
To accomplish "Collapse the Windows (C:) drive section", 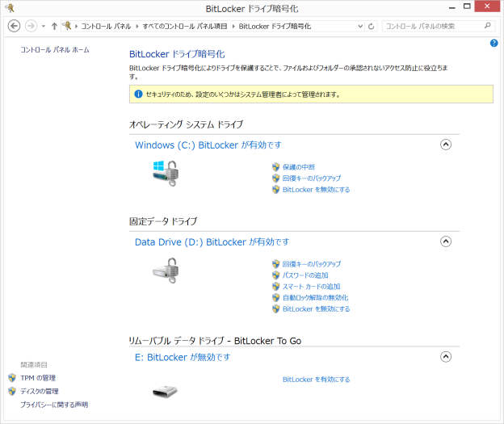I will (x=446, y=145).
